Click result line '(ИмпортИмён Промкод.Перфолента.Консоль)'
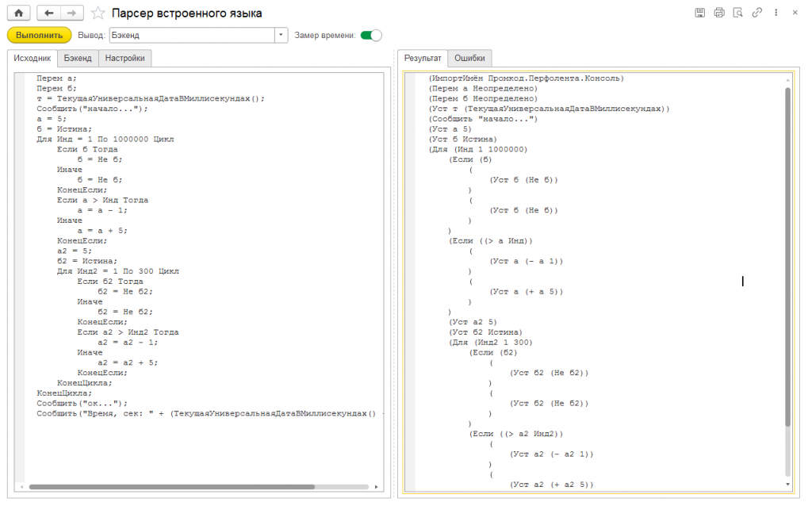Image resolution: width=812 pixels, height=506 pixels. (x=527, y=79)
